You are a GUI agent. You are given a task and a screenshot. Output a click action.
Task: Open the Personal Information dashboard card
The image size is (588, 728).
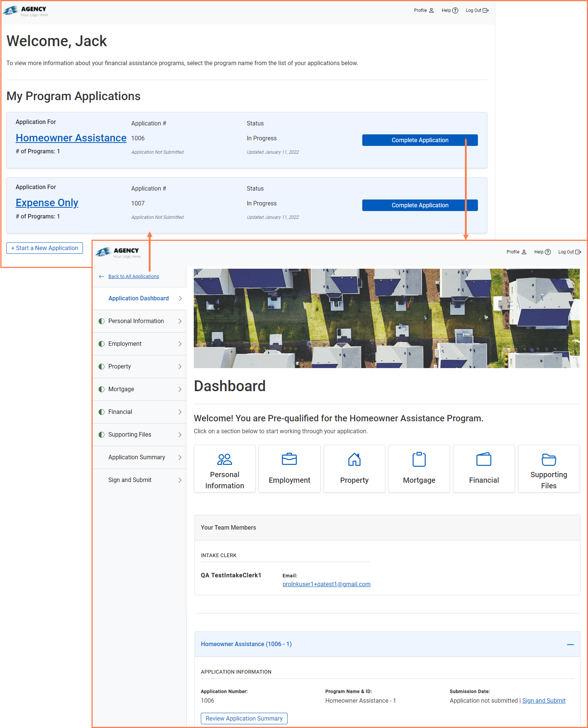225,469
